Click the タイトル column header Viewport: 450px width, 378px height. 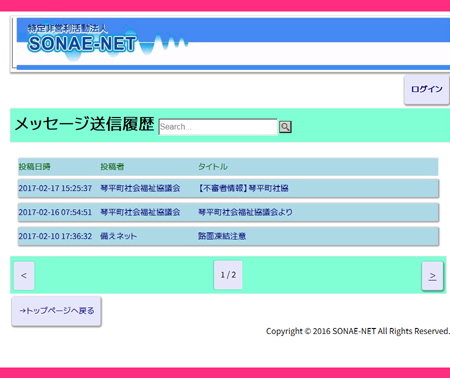213,167
